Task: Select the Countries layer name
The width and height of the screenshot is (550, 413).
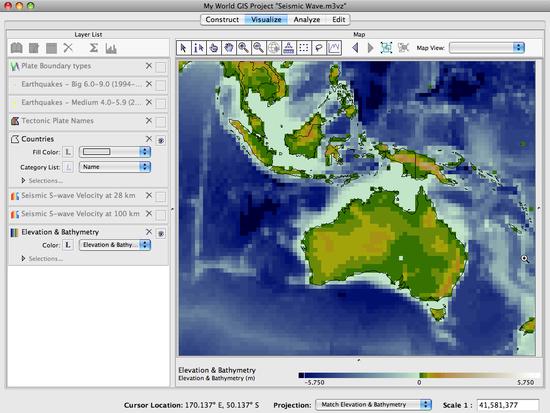Action: pos(38,139)
